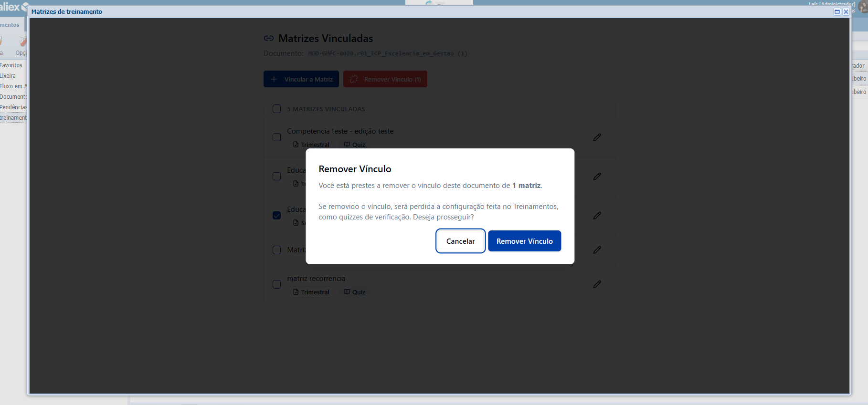
Task: Confirm with the Remover Vínculo dialog button
Action: (x=524, y=241)
